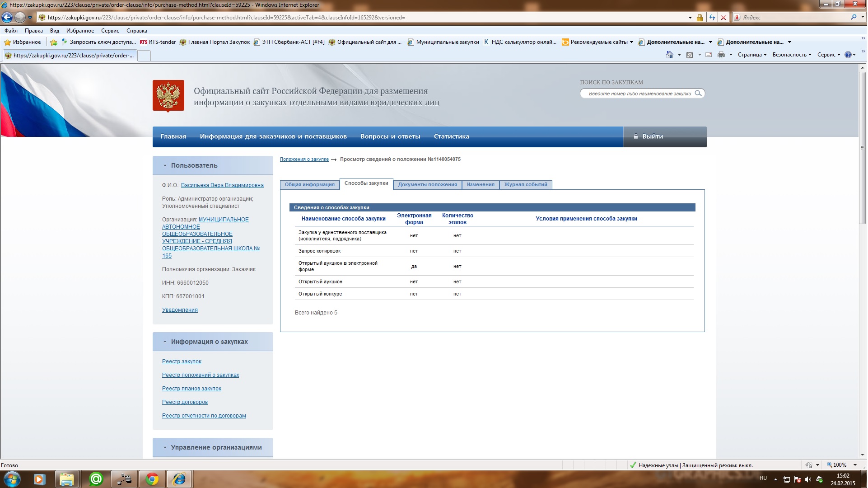Click the security lock icon in address bar
This screenshot has width=868, height=488.
coord(700,18)
